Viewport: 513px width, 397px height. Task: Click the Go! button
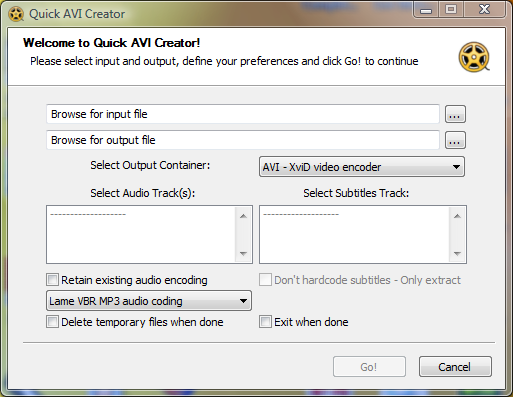click(x=369, y=367)
